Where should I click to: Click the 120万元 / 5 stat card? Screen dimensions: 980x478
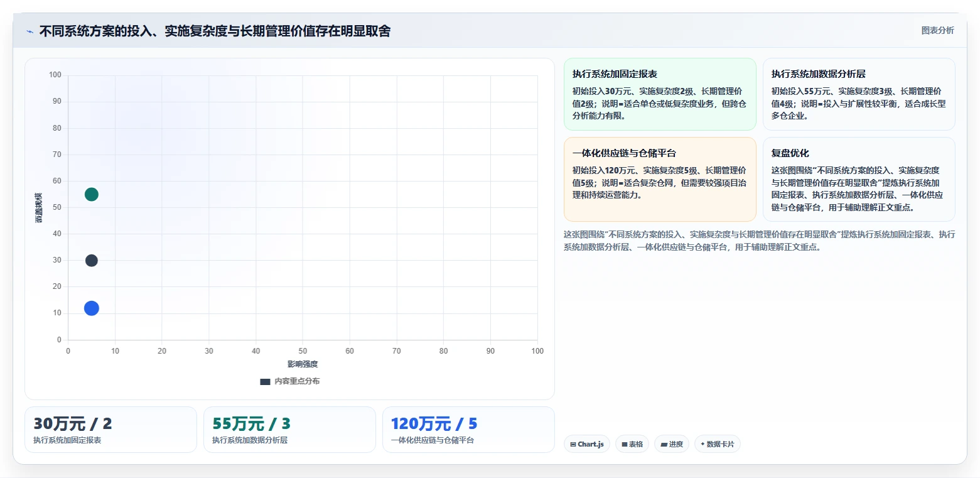click(x=468, y=430)
